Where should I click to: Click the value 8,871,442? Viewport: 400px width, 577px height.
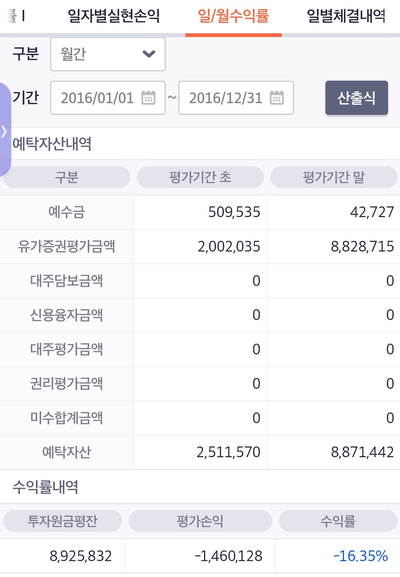362,452
